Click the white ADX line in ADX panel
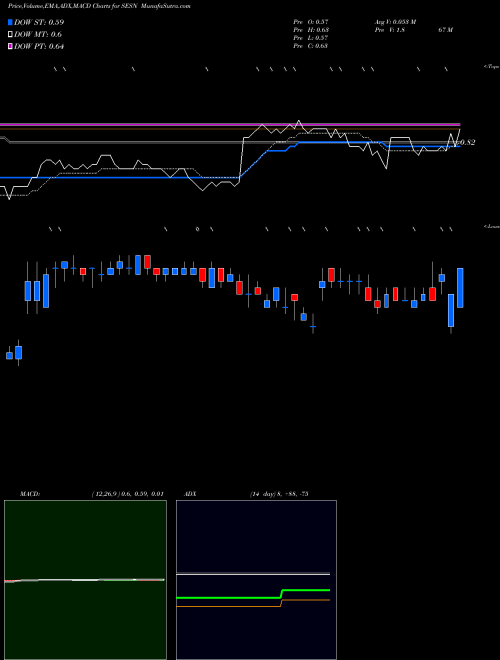 pos(253,574)
